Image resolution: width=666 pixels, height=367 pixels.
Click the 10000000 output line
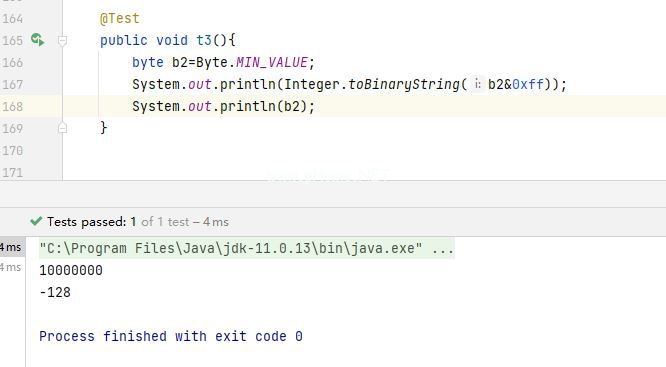pyautogui.click(x=71, y=271)
